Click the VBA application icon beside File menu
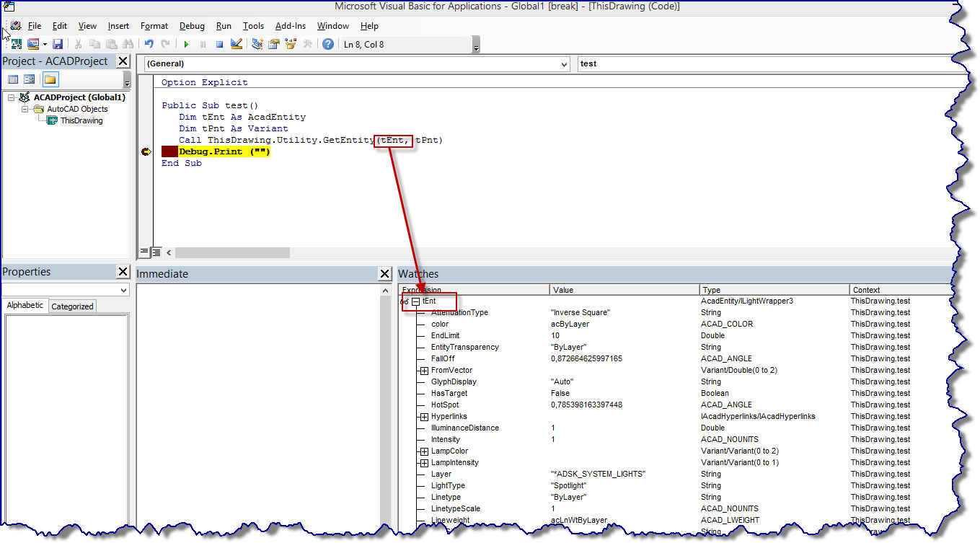The width and height of the screenshot is (980, 543). (16, 26)
